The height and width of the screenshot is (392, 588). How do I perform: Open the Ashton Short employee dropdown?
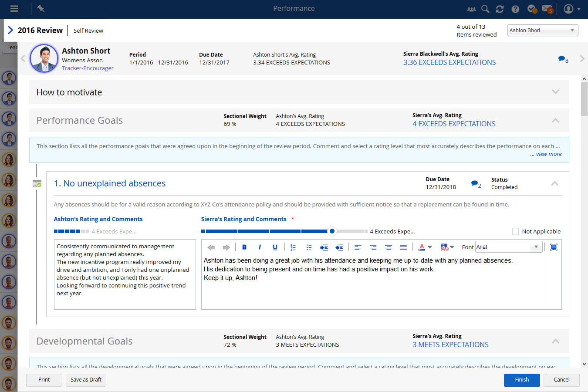point(543,30)
